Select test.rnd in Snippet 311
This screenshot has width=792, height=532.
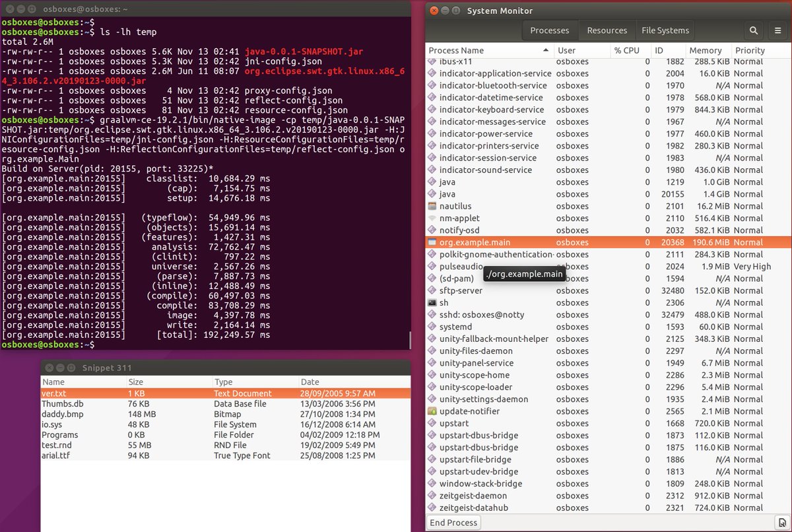click(225, 446)
